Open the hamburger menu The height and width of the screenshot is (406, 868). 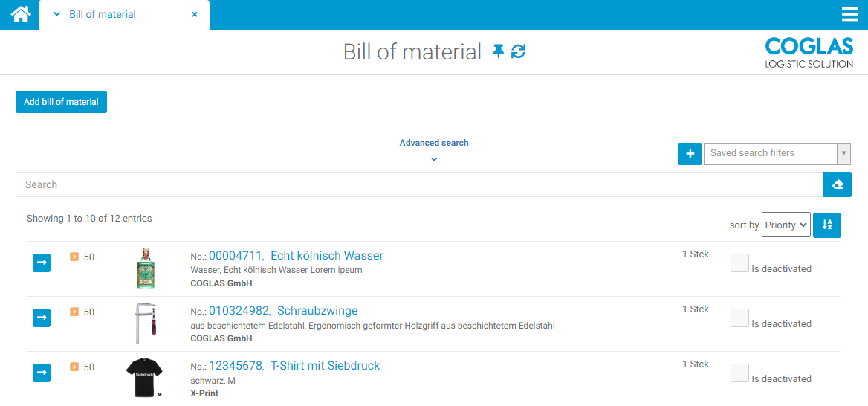[x=849, y=14]
